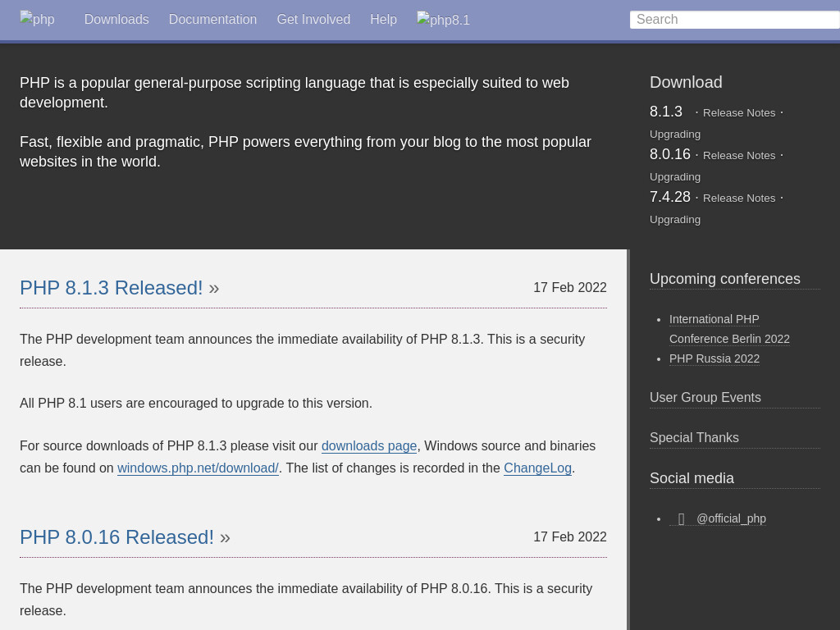Focus the Search input field
The image size is (840, 630).
click(734, 20)
